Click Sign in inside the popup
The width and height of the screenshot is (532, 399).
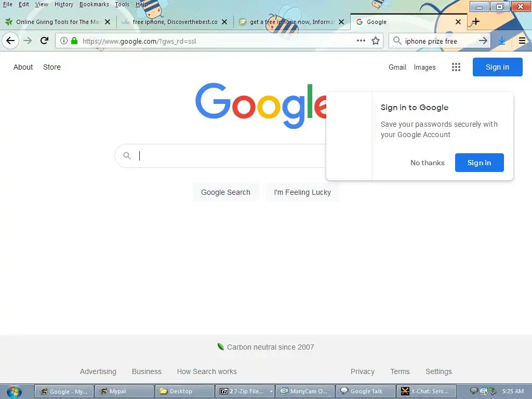(479, 163)
